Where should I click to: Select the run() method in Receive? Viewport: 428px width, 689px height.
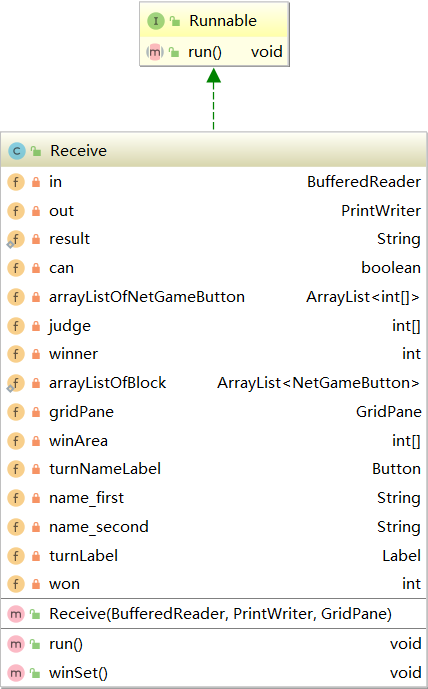214,644
